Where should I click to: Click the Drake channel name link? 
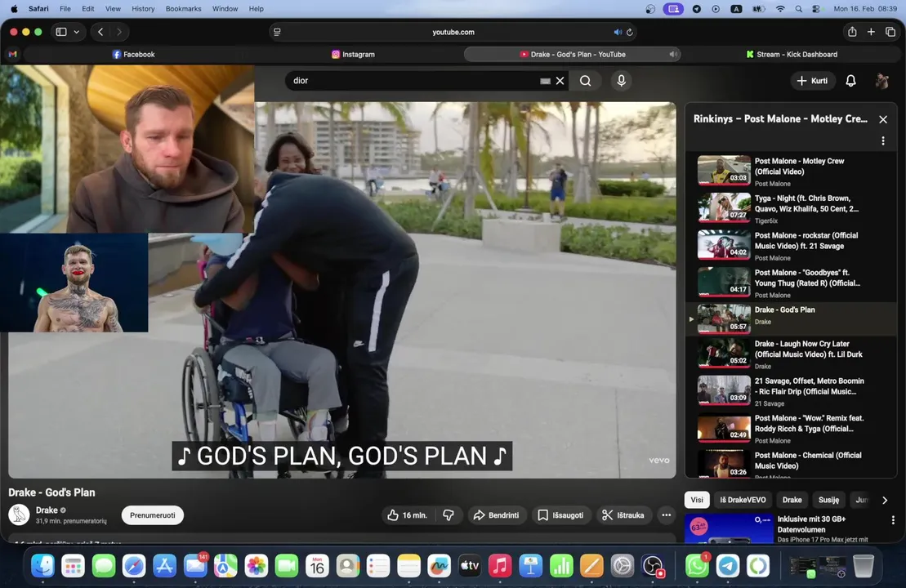47,510
